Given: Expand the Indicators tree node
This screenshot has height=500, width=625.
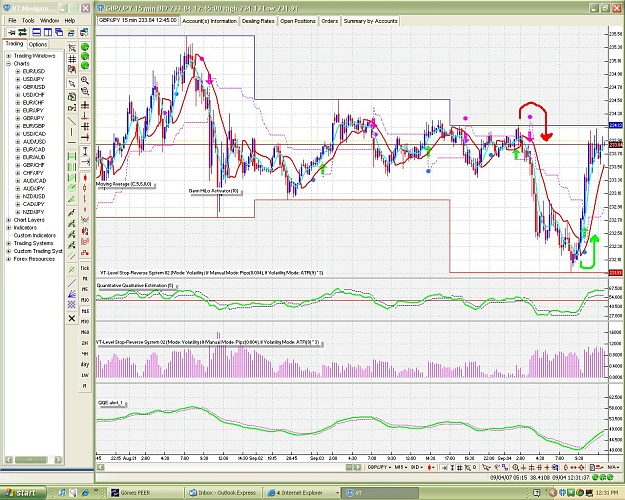Looking at the screenshot, I should pyautogui.click(x=8, y=228).
